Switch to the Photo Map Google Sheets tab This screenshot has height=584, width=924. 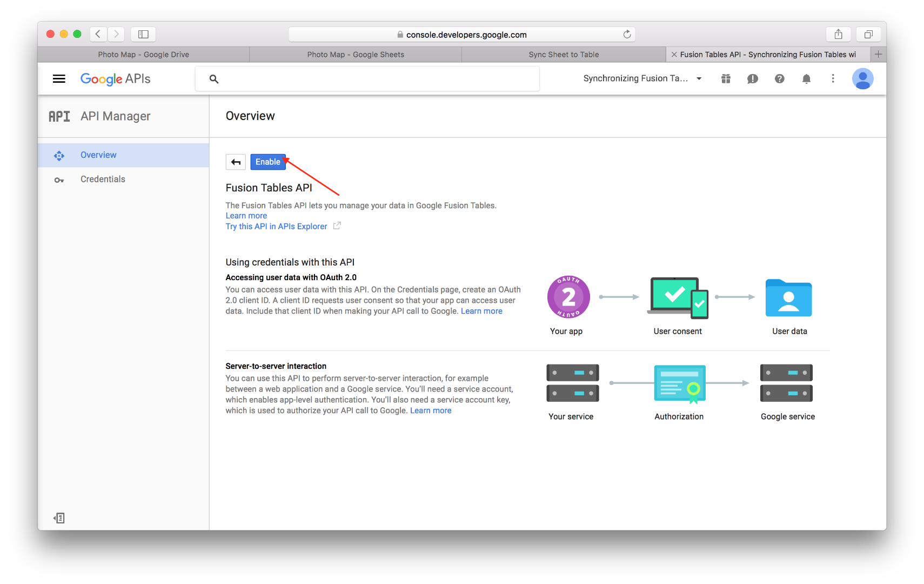tap(355, 54)
